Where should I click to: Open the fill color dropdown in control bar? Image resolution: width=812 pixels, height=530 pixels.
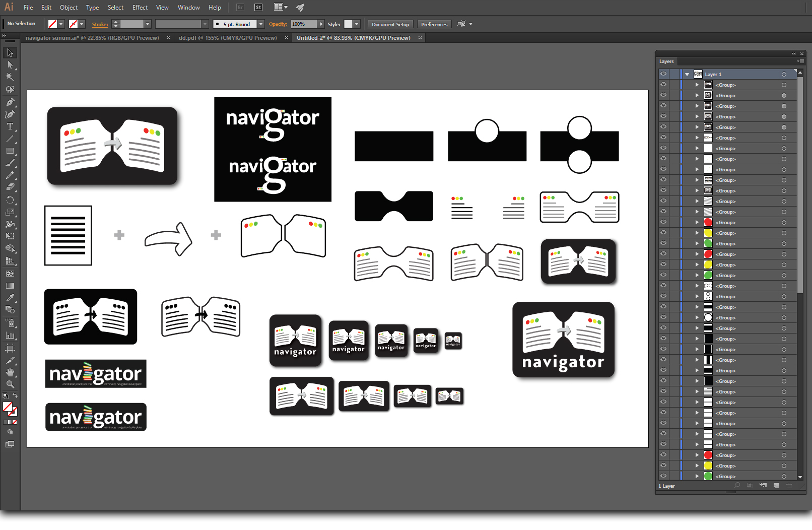(61, 24)
